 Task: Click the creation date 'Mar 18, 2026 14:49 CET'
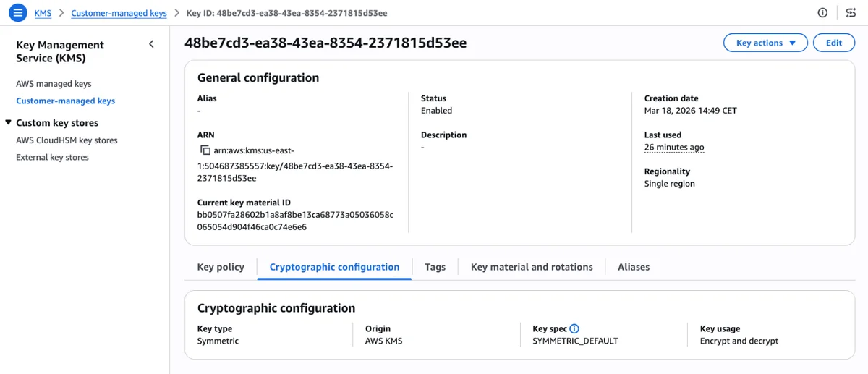click(691, 111)
